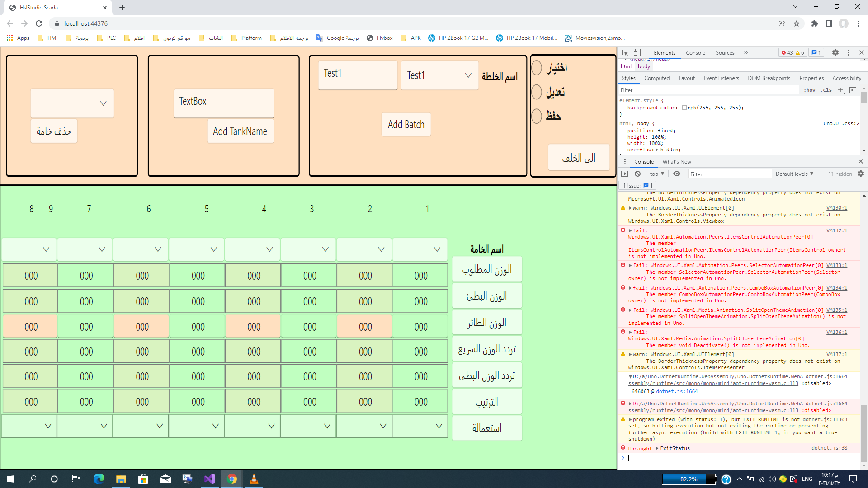Open DevTools settings gear icon

835,52
